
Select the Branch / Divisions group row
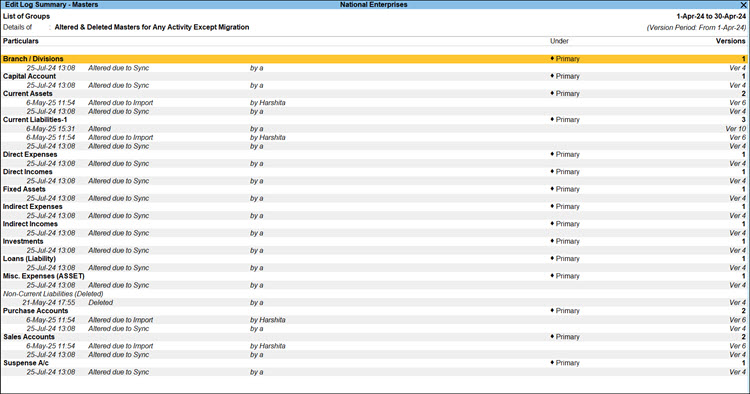click(x=374, y=59)
